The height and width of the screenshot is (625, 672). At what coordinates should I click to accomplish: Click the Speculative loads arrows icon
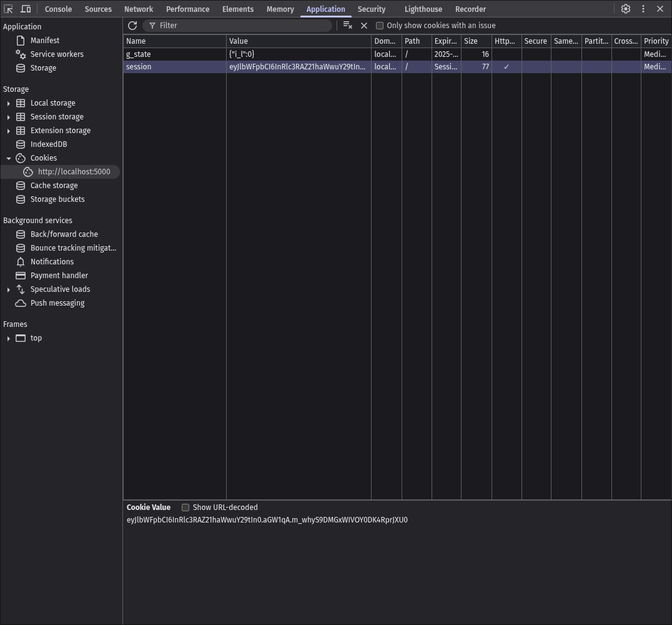tap(21, 289)
